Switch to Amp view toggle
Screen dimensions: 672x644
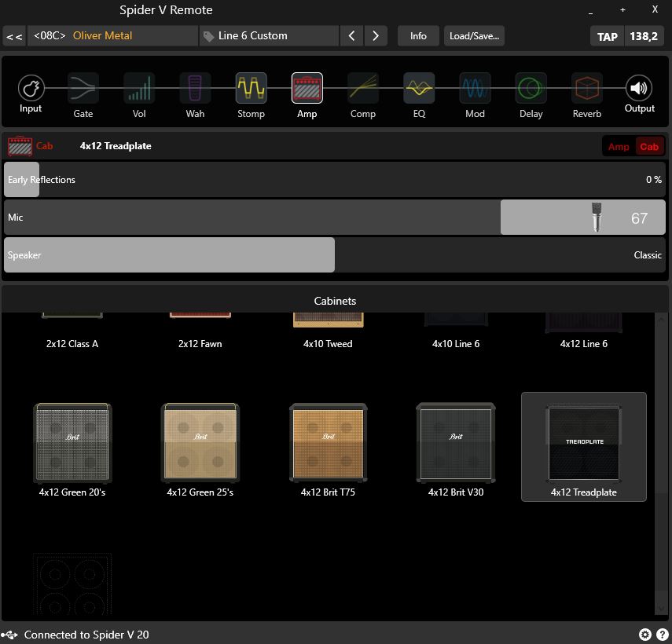click(x=619, y=146)
